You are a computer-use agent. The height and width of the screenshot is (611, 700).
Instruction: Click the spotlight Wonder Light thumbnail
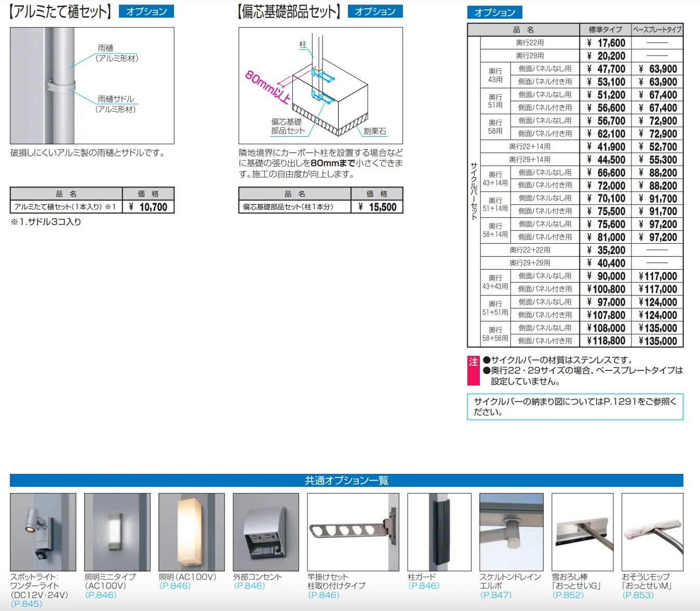point(43,532)
